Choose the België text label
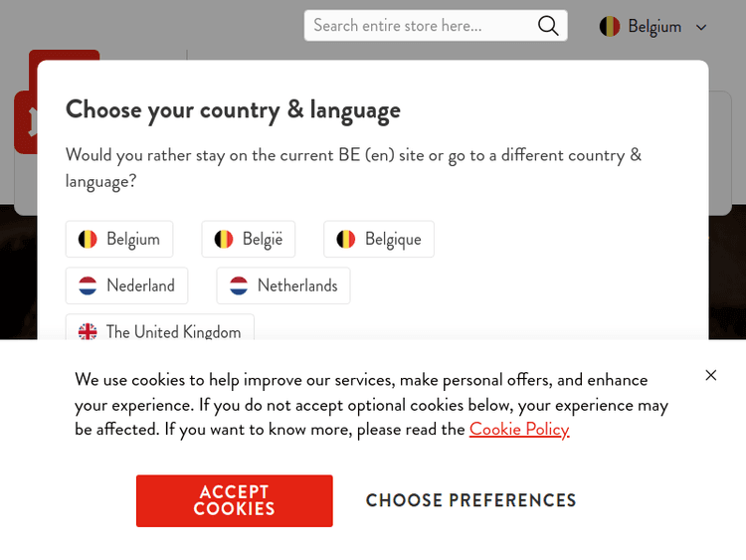The height and width of the screenshot is (560, 746). [x=263, y=239]
